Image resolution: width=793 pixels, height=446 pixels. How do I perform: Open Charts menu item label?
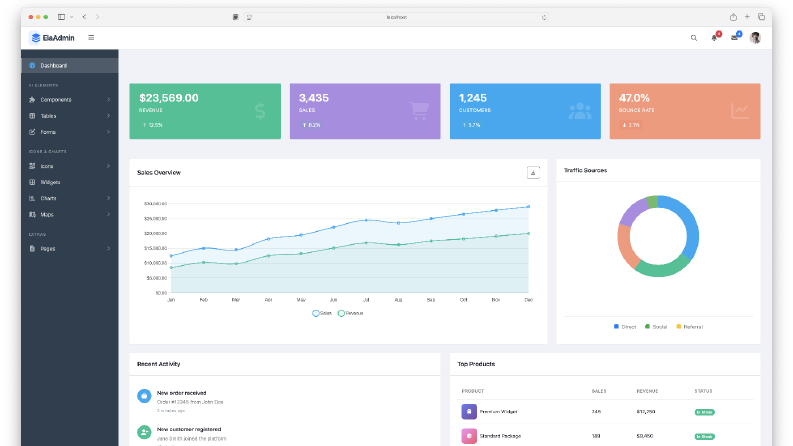[49, 198]
